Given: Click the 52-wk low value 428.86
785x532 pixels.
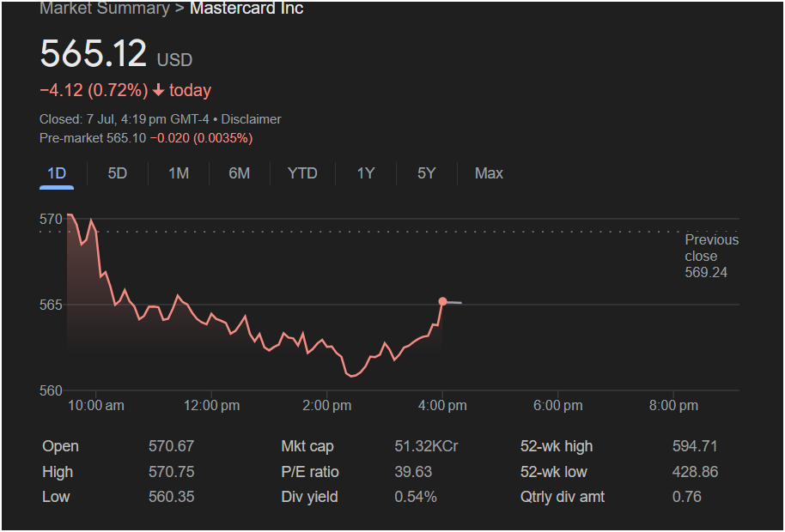Looking at the screenshot, I should click(695, 472).
